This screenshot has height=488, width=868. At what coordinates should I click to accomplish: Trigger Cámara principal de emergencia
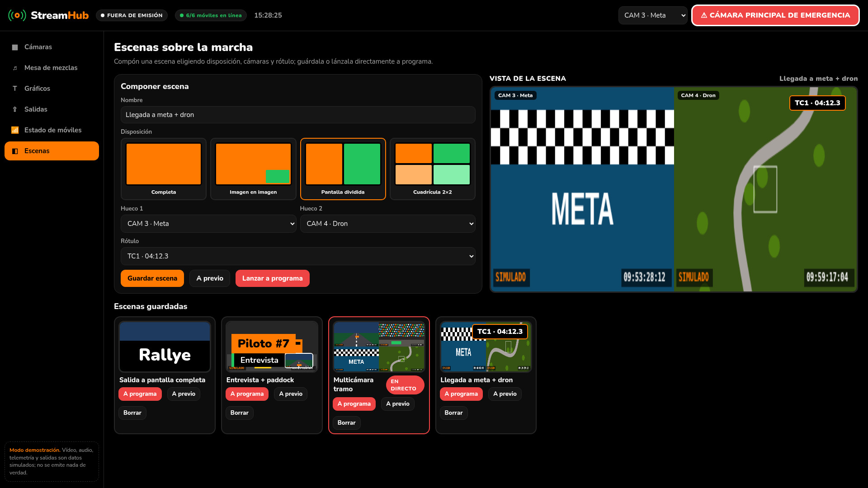click(775, 15)
